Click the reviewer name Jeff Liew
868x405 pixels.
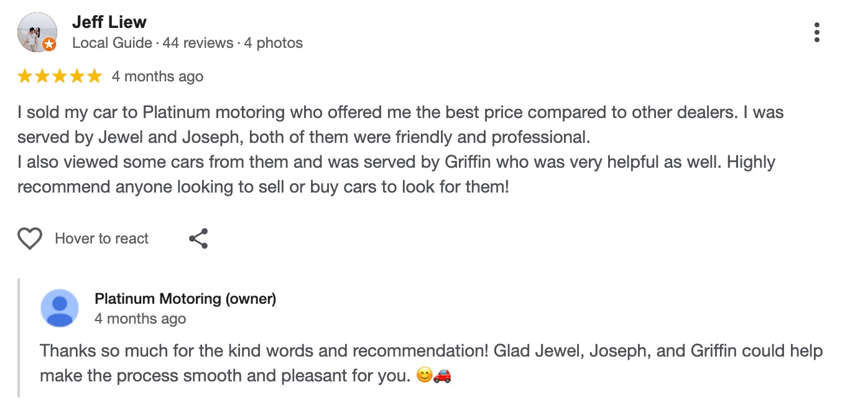(x=109, y=22)
